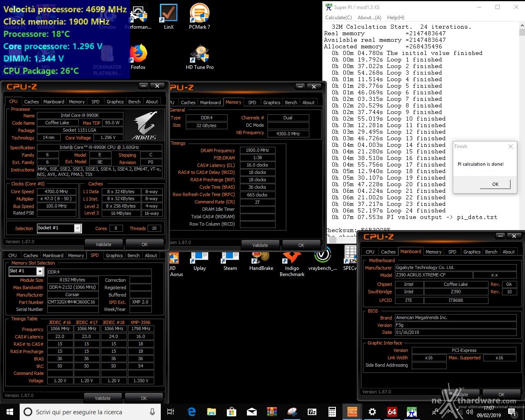Click the model field 'Z390 AORUS XTREME-CF'

click(433, 275)
